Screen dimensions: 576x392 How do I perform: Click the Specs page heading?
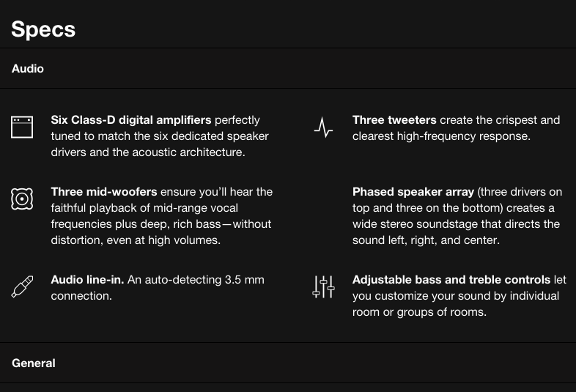click(x=43, y=29)
